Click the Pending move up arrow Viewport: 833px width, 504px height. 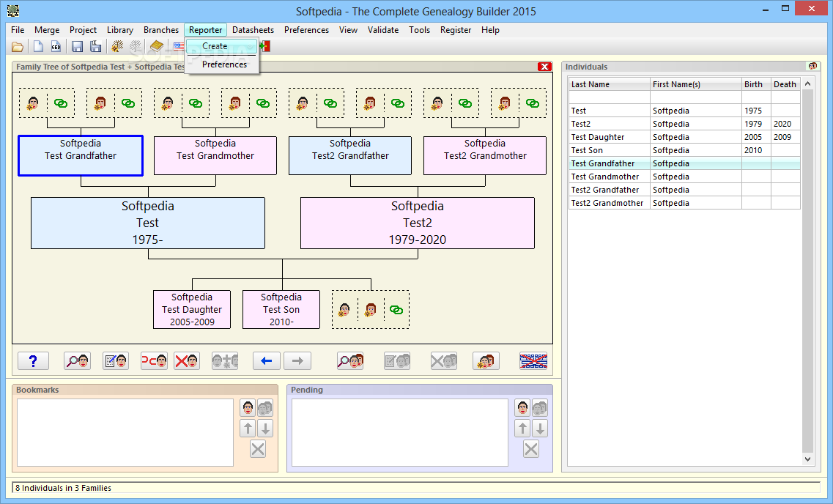click(x=523, y=428)
